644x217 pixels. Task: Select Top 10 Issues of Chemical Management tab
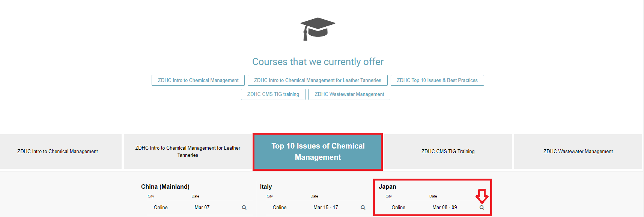pyautogui.click(x=318, y=152)
